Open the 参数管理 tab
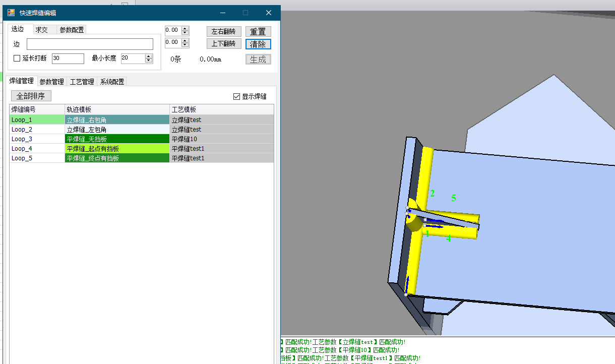The width and height of the screenshot is (615, 364). pos(52,82)
